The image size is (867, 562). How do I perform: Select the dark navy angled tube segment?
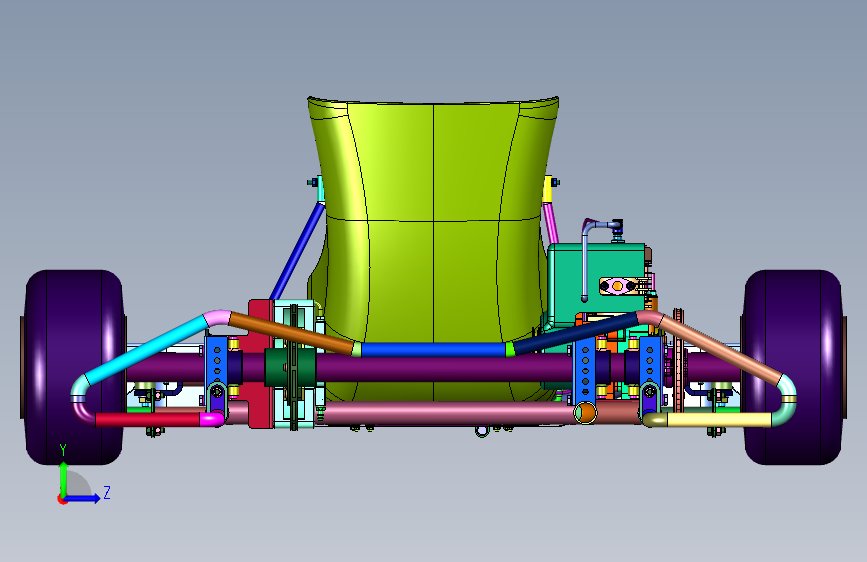coord(576,332)
